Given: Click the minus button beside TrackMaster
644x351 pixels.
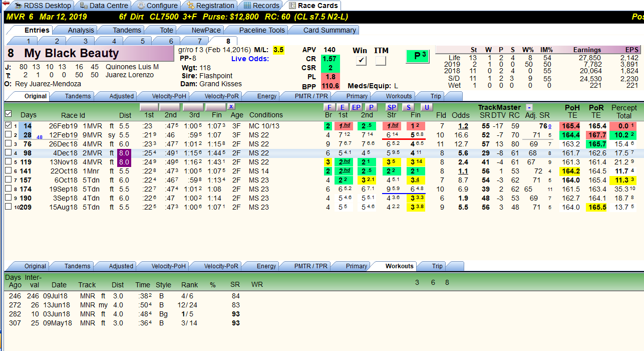Looking at the screenshot, I should pos(529,107).
